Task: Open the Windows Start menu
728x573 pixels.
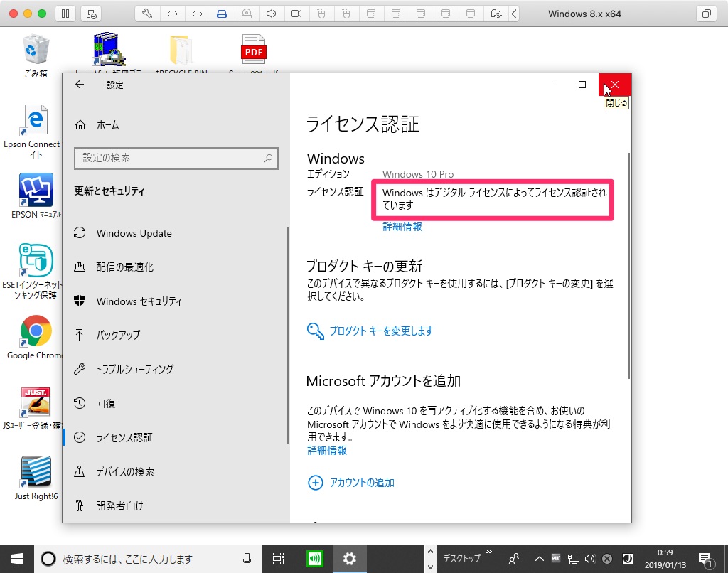Action: 17,559
